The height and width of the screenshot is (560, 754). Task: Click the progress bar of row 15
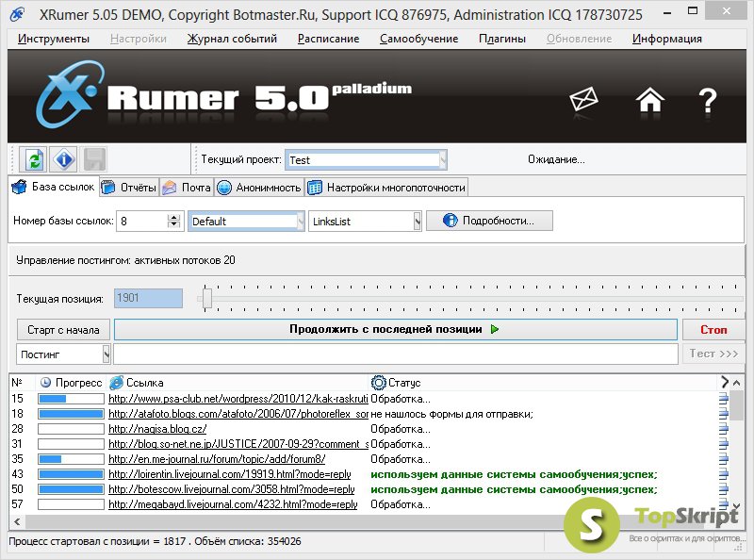coord(71,399)
